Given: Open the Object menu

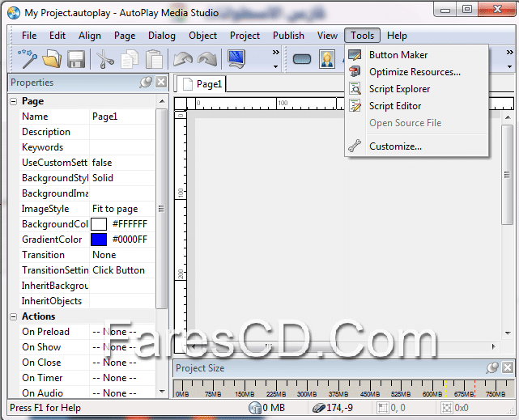Looking at the screenshot, I should tap(202, 36).
